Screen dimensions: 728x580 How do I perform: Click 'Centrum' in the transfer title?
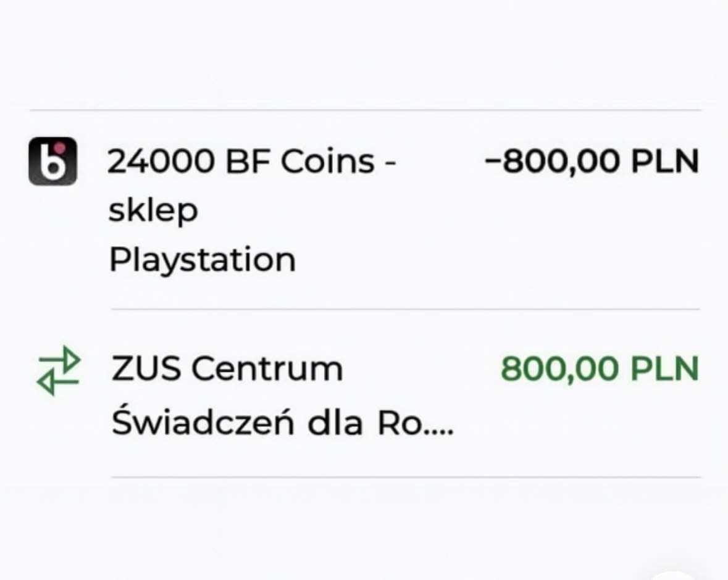[x=267, y=369]
